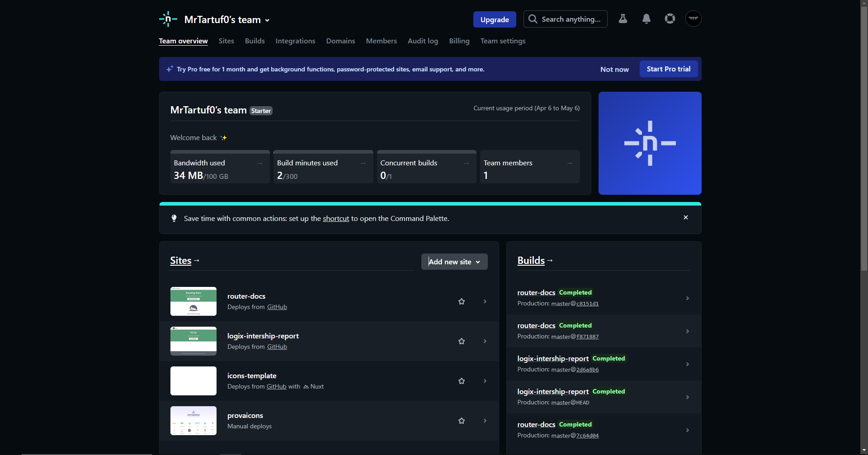Follow the shortcut link in tip
Screen dimensions: 868x455
336,219
